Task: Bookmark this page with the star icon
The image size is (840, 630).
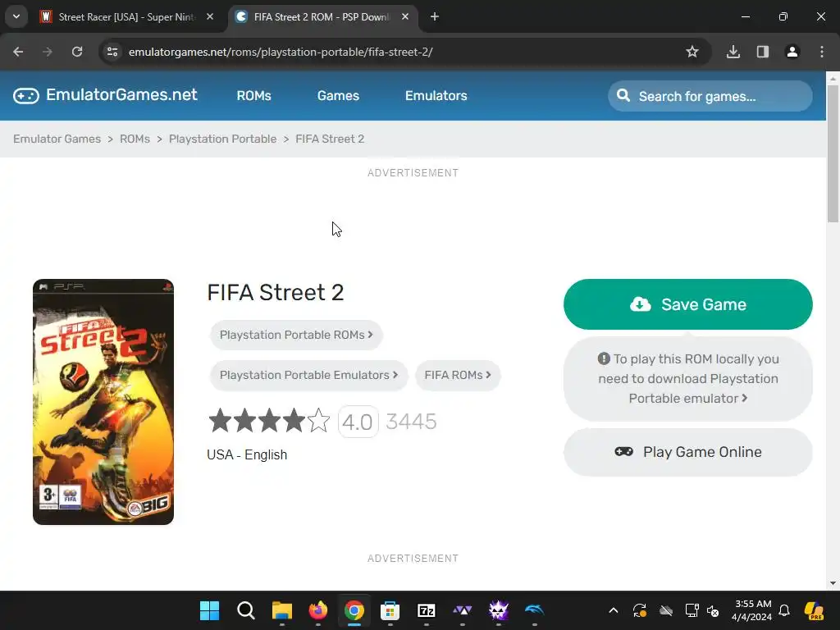Action: pos(692,52)
